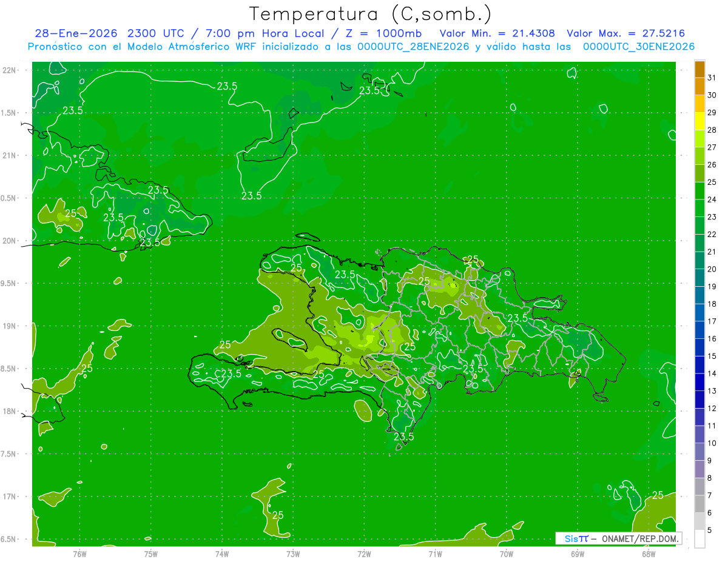Pick the gold swatch between 29 and 30
This screenshot has height=562, width=728.
point(699,104)
